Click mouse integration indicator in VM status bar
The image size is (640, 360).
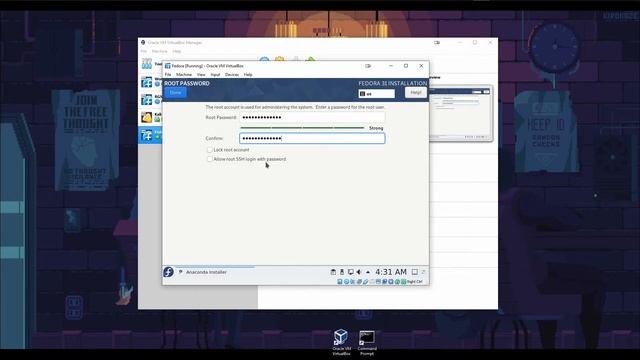[x=397, y=282]
